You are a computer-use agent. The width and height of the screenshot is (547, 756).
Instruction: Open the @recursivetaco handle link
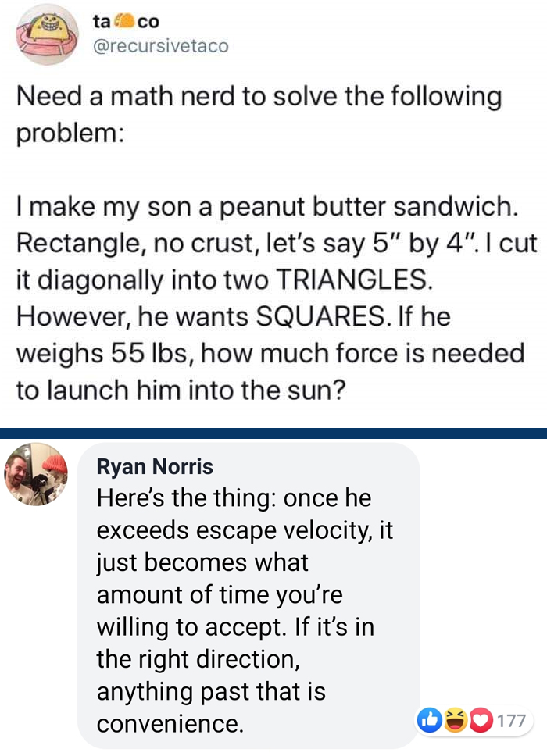point(162,46)
